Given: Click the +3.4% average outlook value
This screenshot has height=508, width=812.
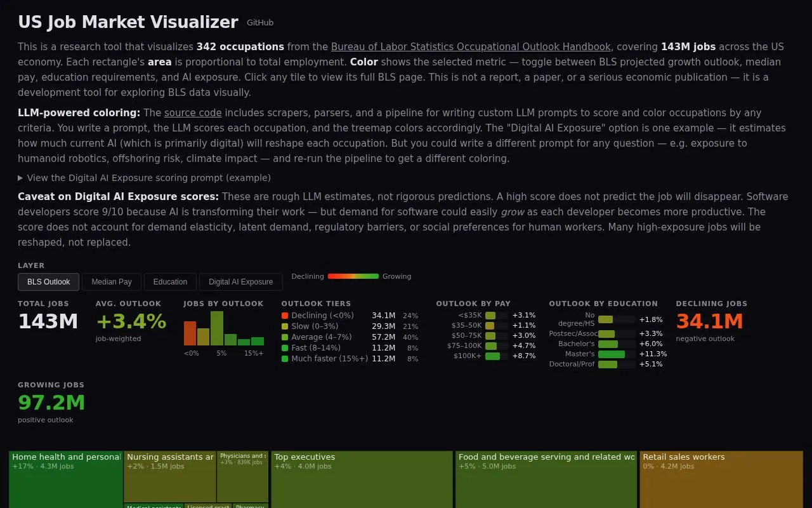Looking at the screenshot, I should (131, 322).
